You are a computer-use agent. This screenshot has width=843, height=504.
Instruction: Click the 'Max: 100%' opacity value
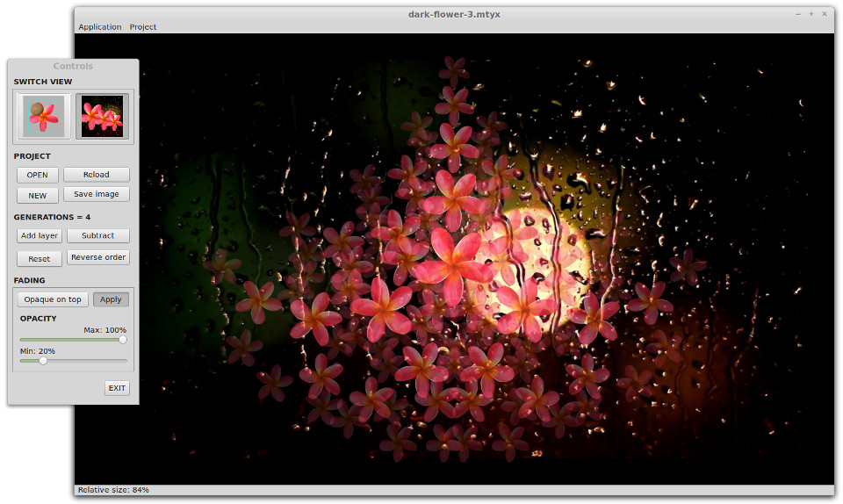[x=104, y=330]
